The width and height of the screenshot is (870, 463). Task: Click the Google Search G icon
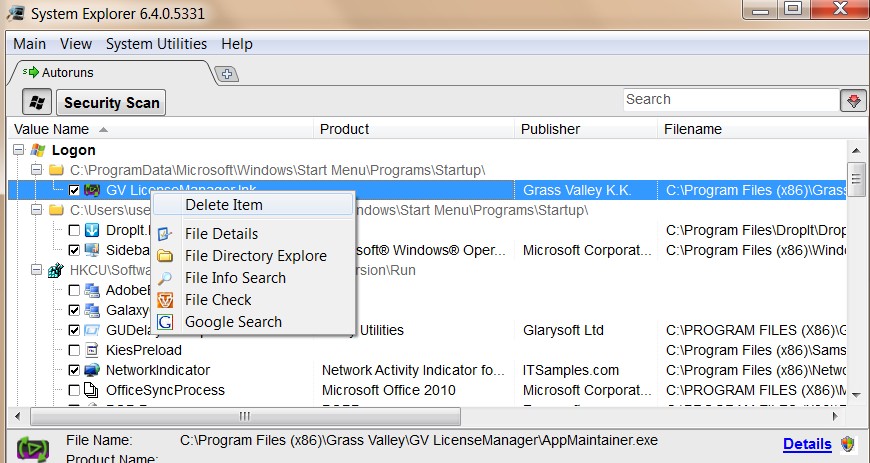tap(165, 322)
